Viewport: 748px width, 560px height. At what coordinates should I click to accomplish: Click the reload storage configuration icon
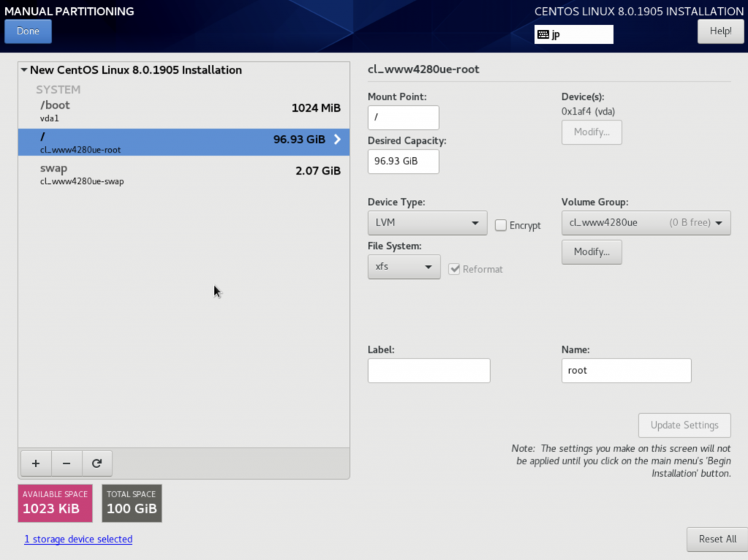pyautogui.click(x=97, y=463)
